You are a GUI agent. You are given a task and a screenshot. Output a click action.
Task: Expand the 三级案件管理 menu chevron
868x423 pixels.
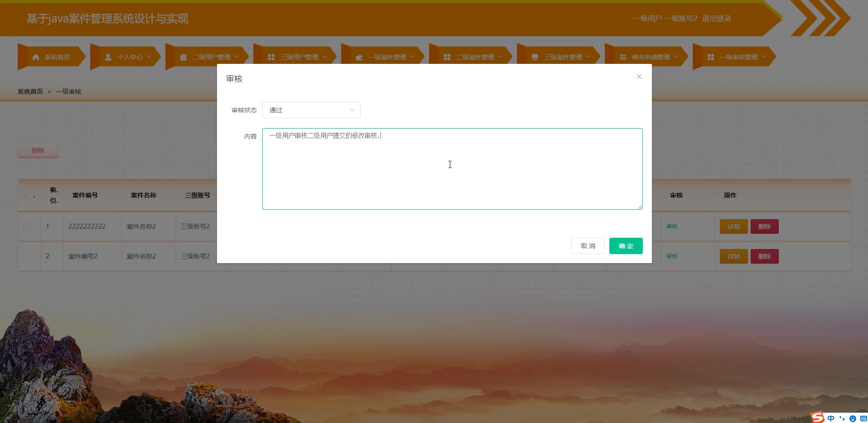(588, 57)
